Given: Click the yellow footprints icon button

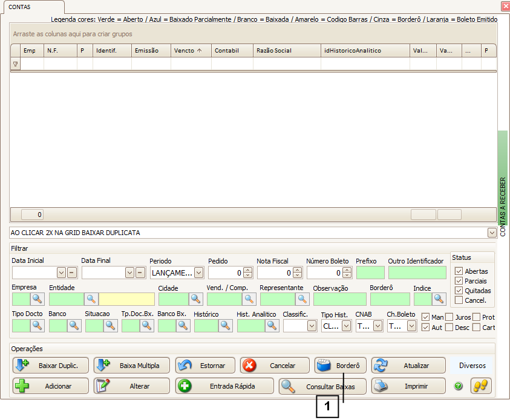Looking at the screenshot, I should (x=481, y=386).
